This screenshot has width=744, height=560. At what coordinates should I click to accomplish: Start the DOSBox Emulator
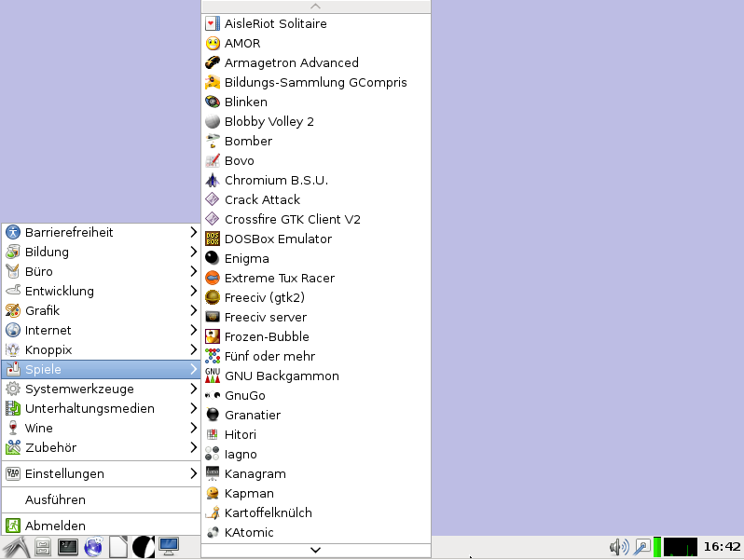[x=277, y=239]
